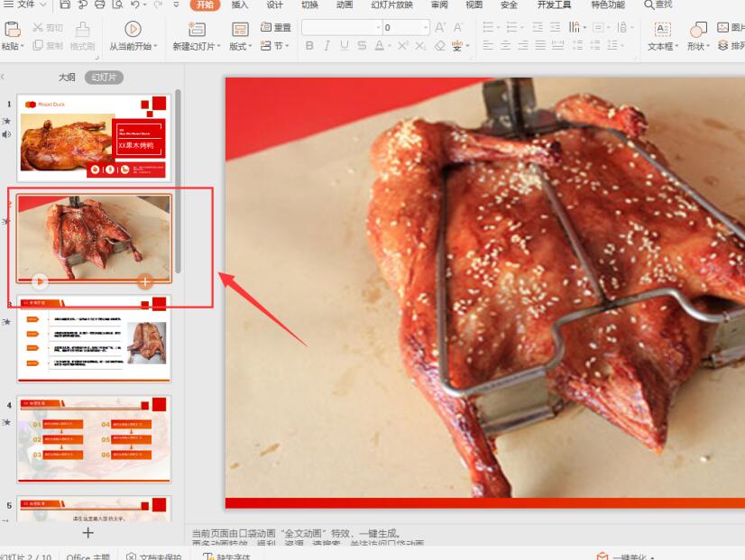Click the Align Left paragraph icon

[x=488, y=46]
